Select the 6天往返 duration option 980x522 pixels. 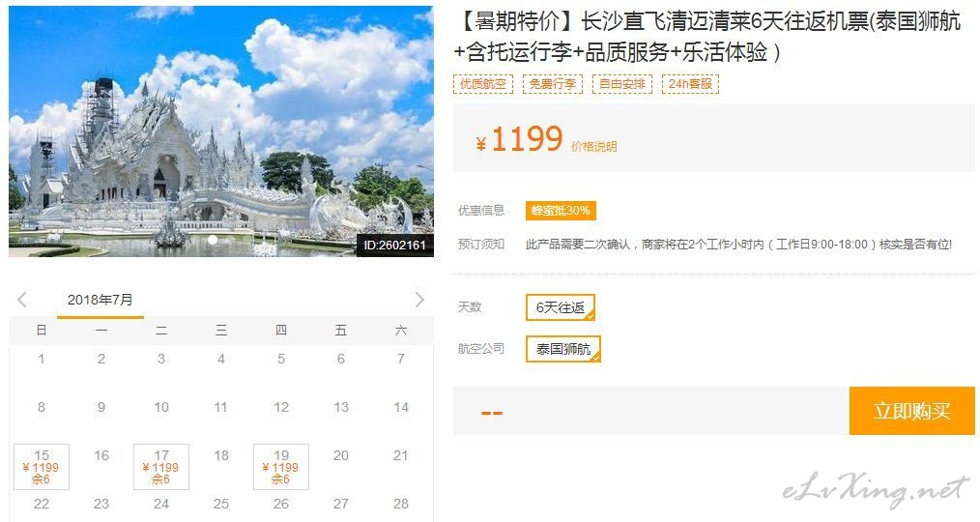pyautogui.click(x=560, y=307)
